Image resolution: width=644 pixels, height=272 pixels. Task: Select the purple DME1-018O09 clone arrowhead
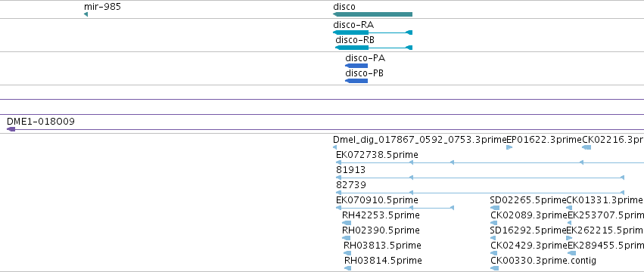[x=11, y=129]
